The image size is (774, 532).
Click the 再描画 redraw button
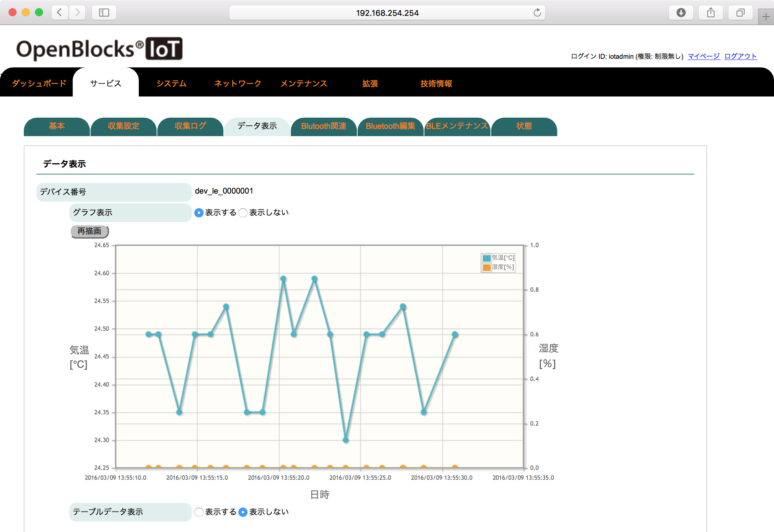click(90, 231)
